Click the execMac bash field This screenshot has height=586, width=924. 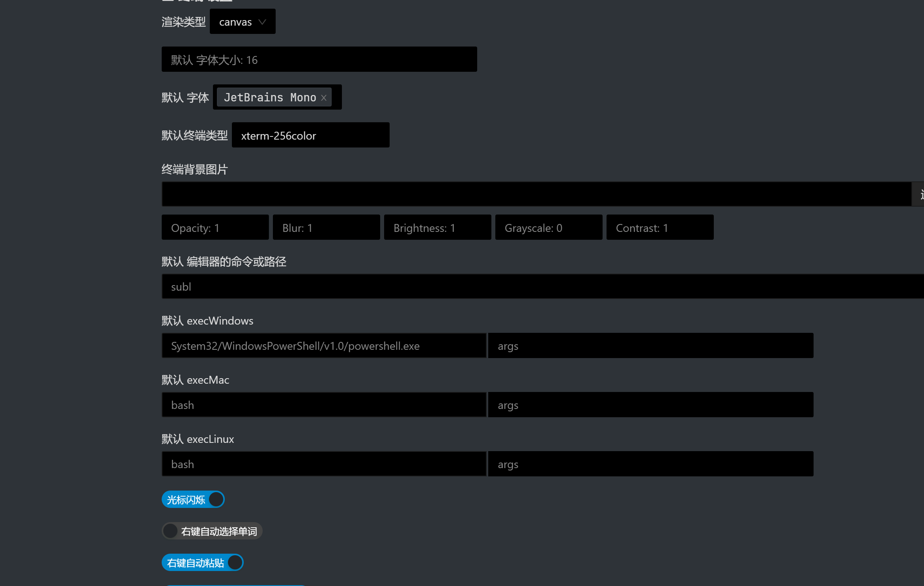(324, 405)
